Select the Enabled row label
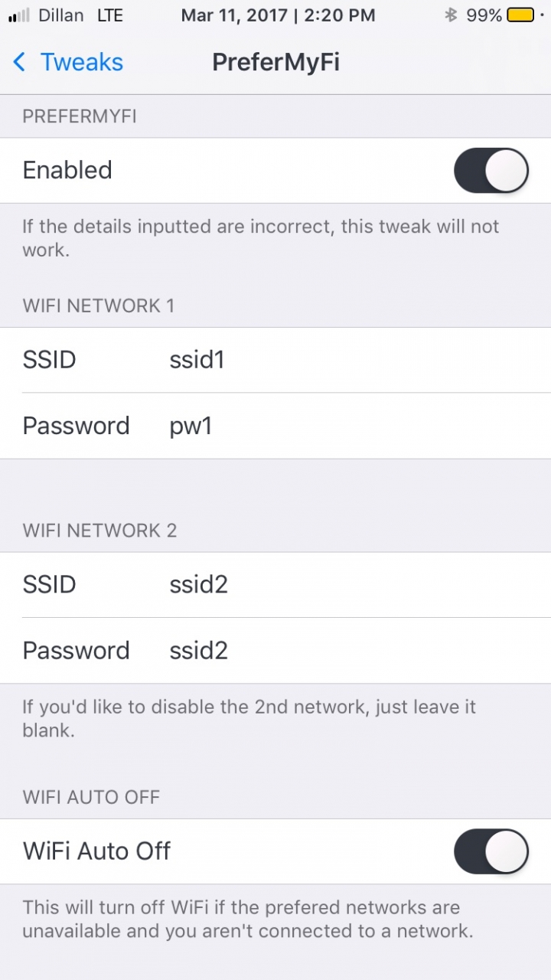551x980 pixels. (67, 170)
